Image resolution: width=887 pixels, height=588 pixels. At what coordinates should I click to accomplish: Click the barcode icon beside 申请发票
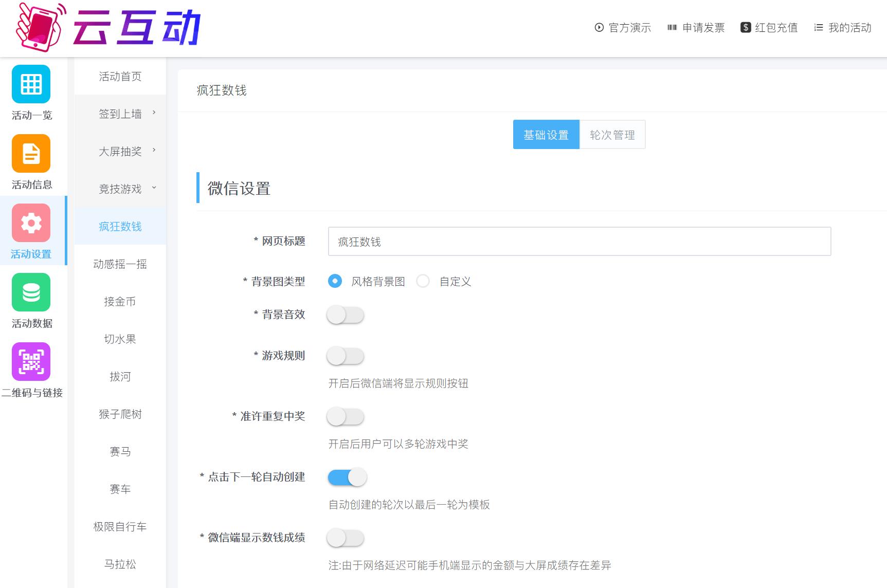672,28
